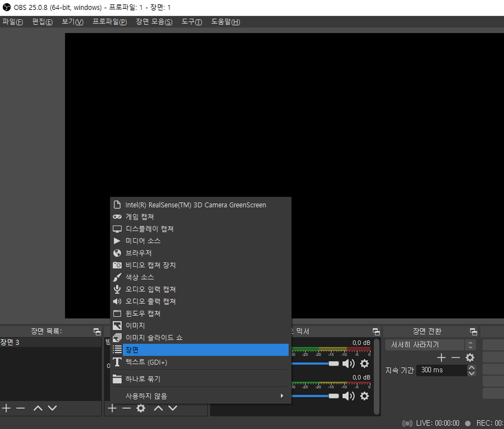Click the speaker icon for 오디오 출력 캡쳐
504x429 pixels.
(x=117, y=301)
